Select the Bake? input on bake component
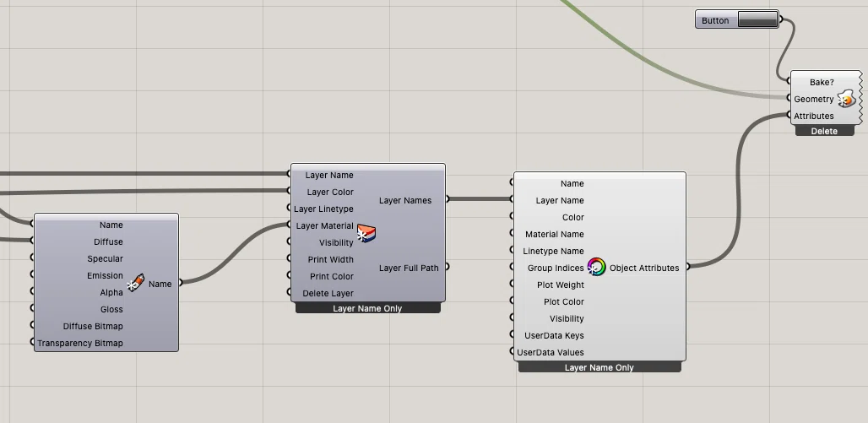 click(x=822, y=82)
